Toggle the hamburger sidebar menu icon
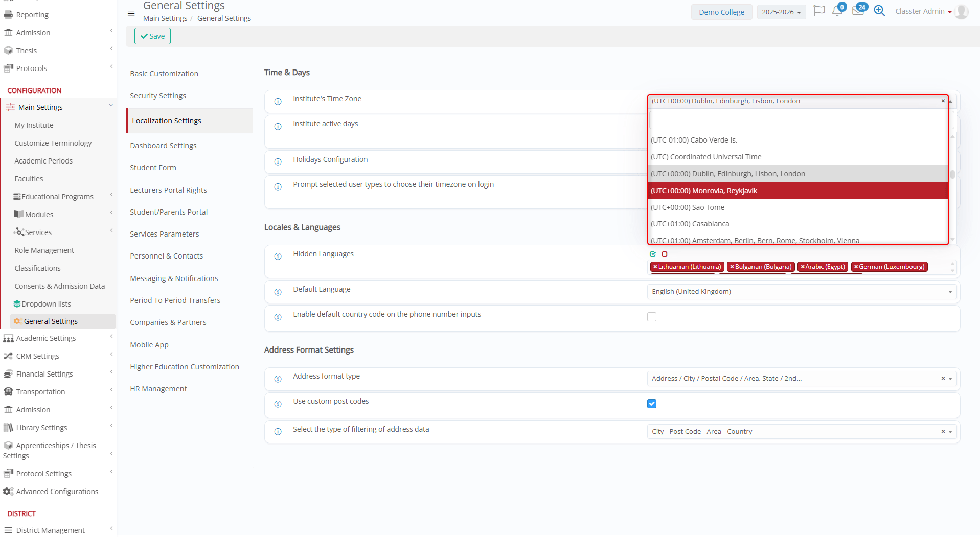The image size is (980, 537). (131, 14)
